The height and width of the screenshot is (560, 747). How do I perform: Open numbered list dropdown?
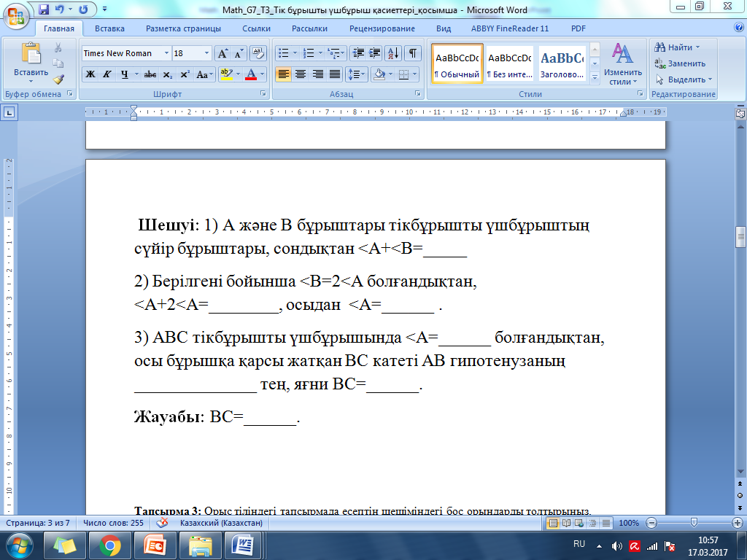320,53
